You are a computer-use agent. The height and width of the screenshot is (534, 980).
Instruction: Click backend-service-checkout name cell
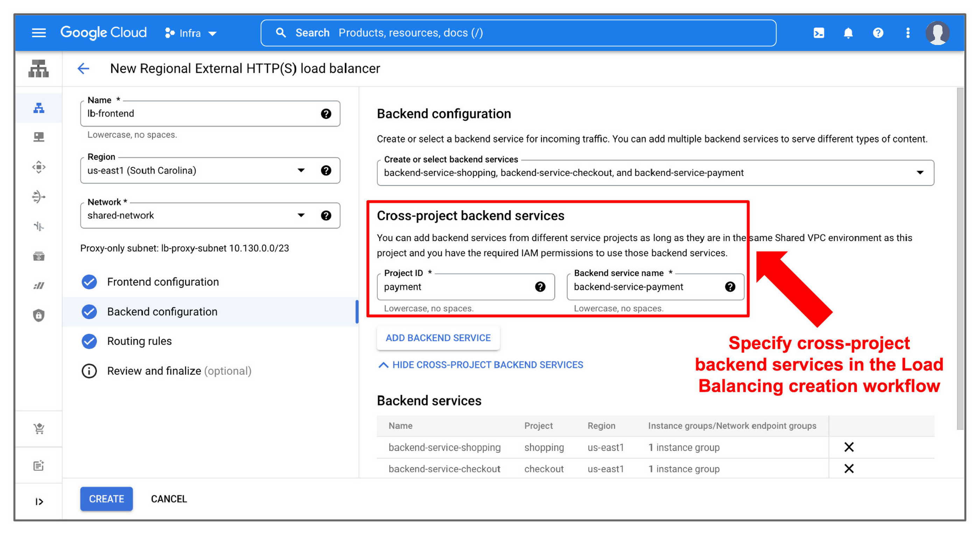coord(444,469)
